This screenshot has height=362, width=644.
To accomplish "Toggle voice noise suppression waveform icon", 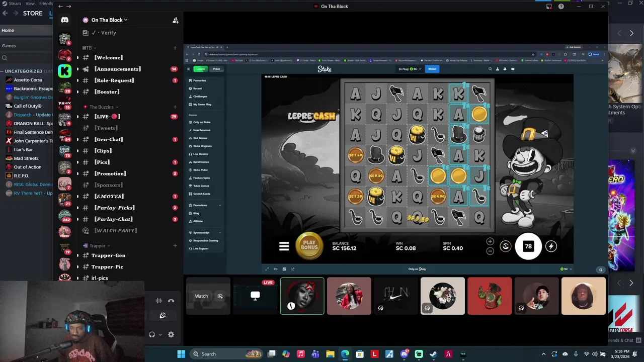I will (x=159, y=301).
